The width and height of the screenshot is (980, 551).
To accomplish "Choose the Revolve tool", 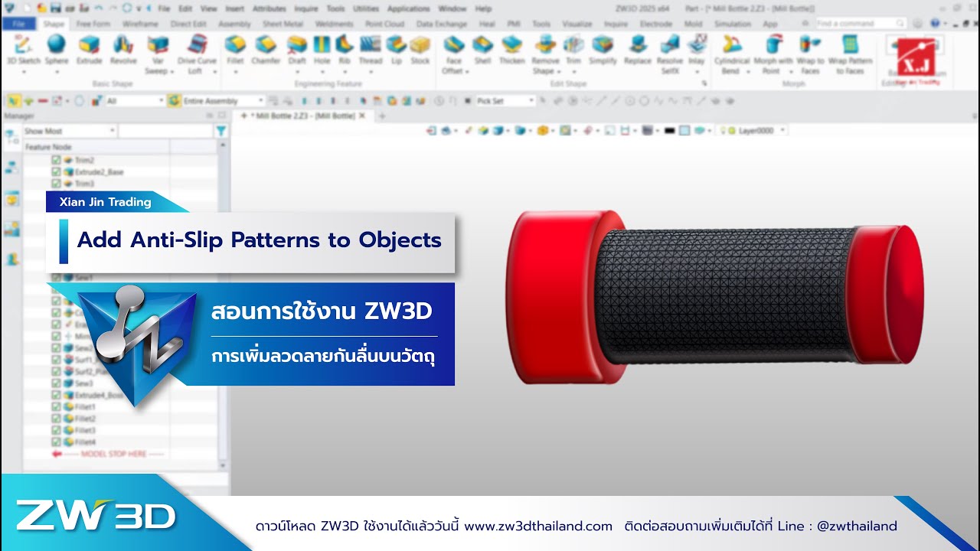I will 122,50.
